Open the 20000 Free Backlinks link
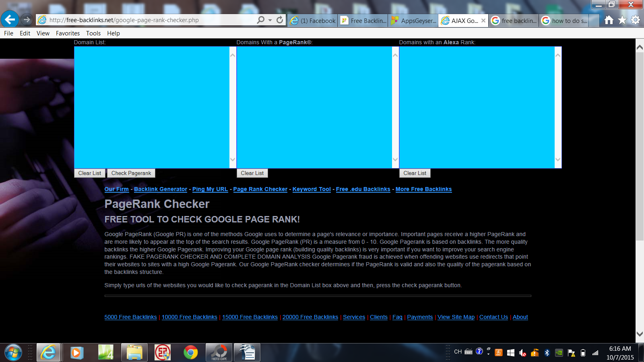This screenshot has height=362, width=644. click(310, 317)
